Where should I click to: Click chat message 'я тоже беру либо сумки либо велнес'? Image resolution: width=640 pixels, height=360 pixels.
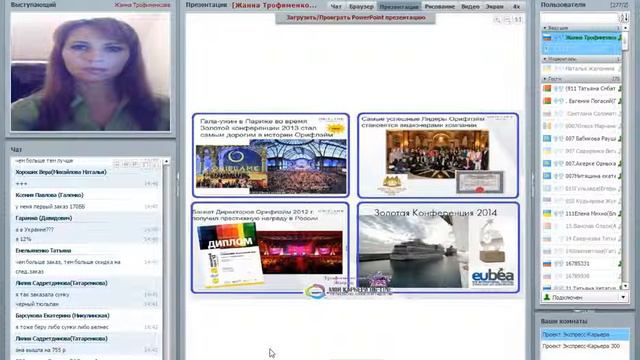click(x=62, y=327)
